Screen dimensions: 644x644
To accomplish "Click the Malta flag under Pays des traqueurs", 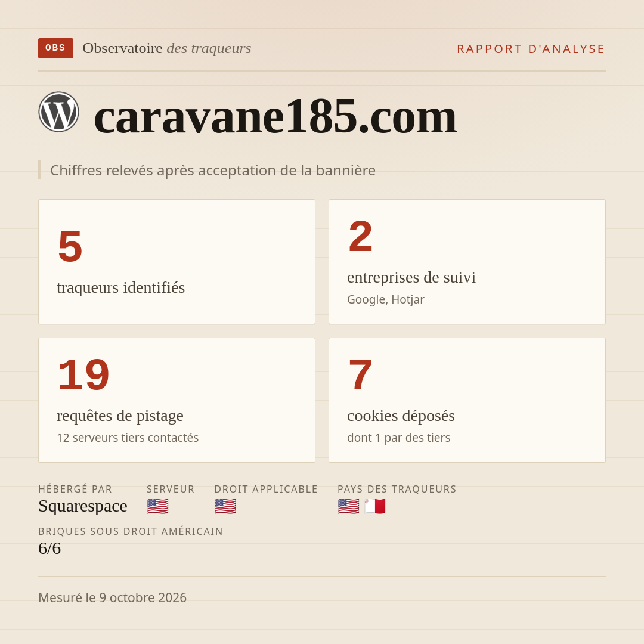I will click(375, 506).
